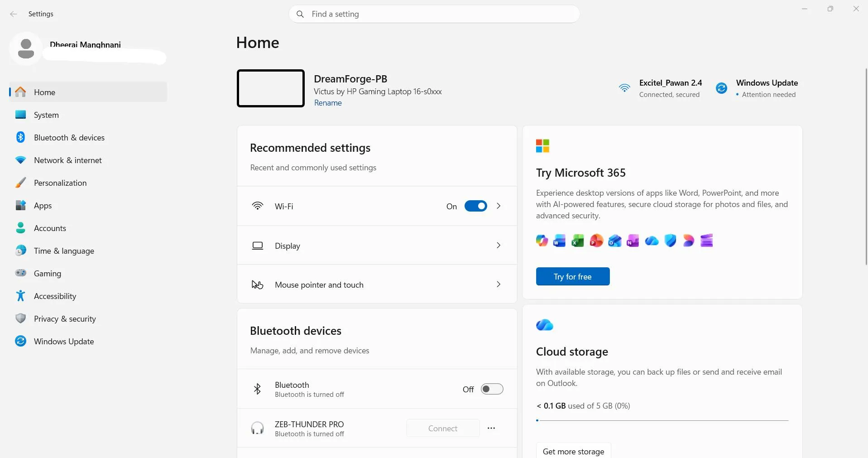Click the Windows Update sync icon in header
This screenshot has width=868, height=458.
(721, 88)
